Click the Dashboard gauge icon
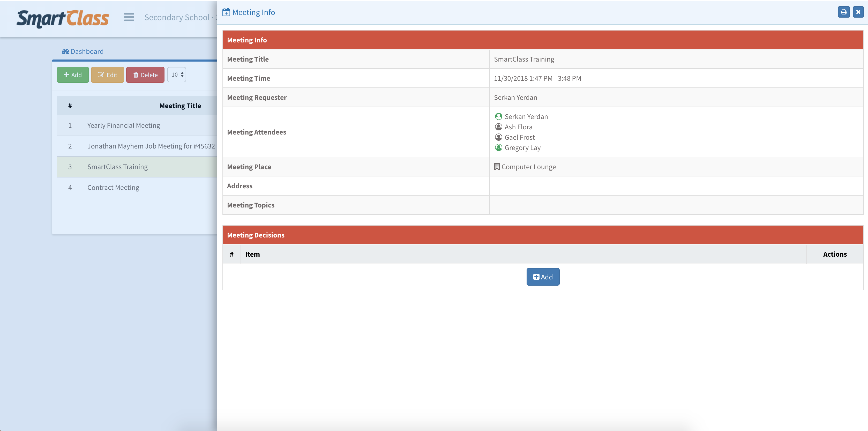Screen dimensions: 868x431 point(65,51)
